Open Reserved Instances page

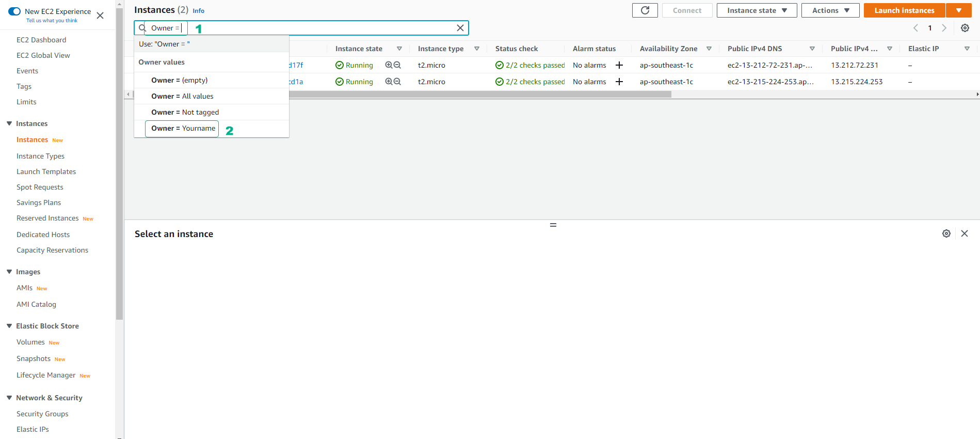pos(47,218)
